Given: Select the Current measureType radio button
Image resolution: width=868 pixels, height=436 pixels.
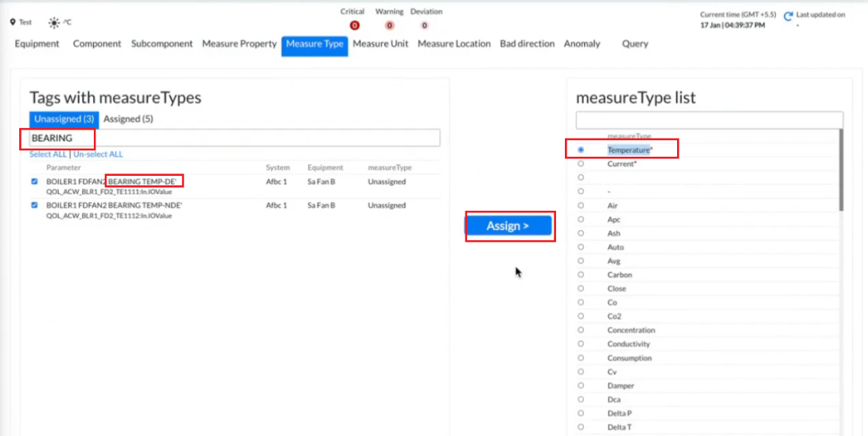Looking at the screenshot, I should pos(581,164).
